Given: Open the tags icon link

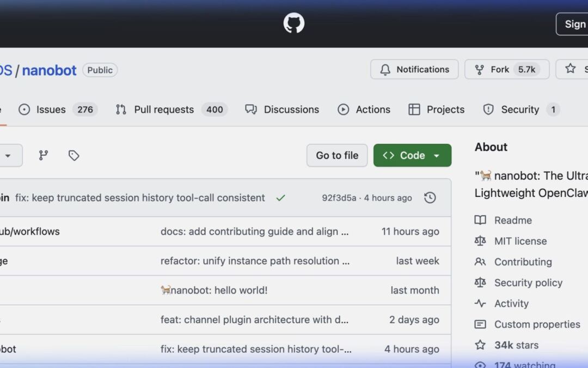Looking at the screenshot, I should (x=74, y=155).
